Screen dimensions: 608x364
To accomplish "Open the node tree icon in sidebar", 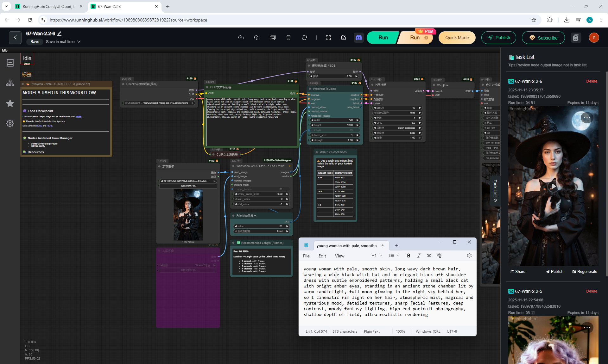I will (x=10, y=83).
